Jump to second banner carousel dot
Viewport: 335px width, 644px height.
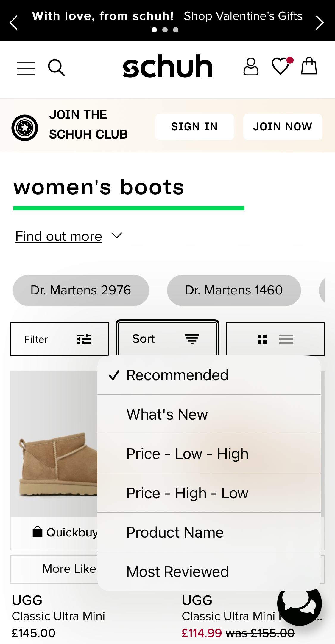[x=165, y=30]
